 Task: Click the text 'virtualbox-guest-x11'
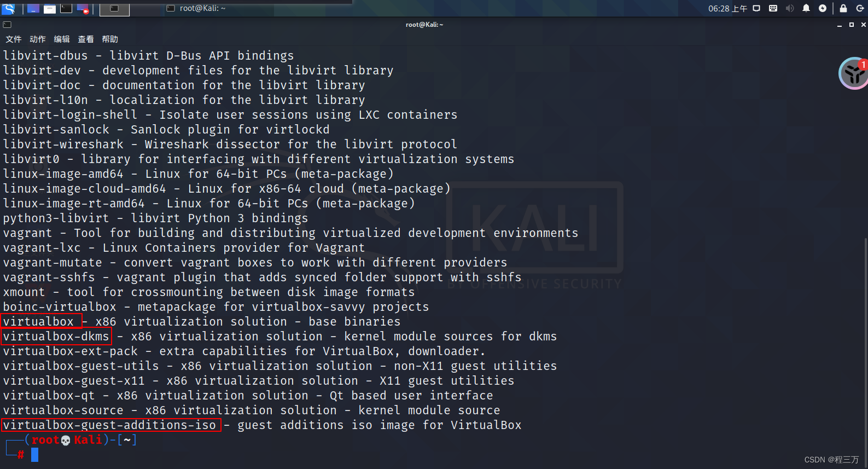click(74, 380)
